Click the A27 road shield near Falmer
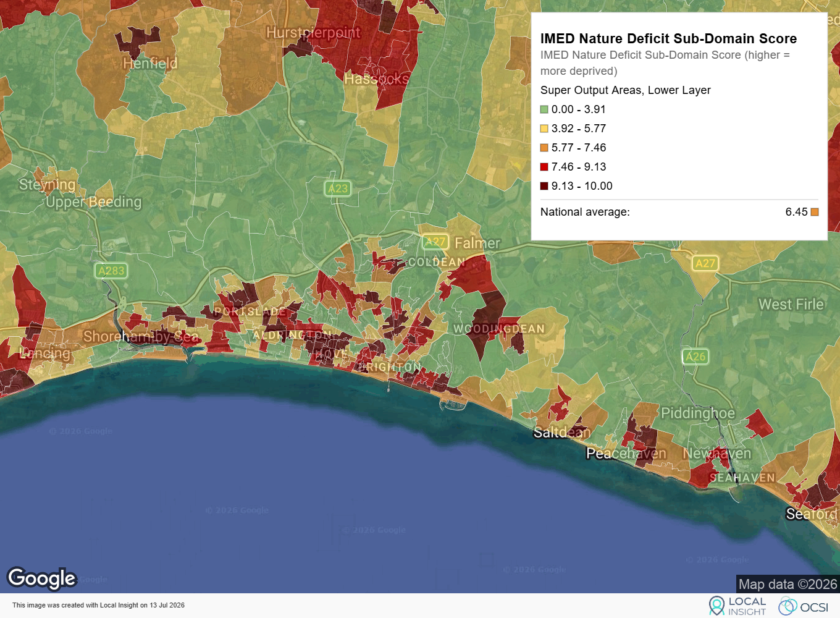840x618 pixels. [435, 242]
